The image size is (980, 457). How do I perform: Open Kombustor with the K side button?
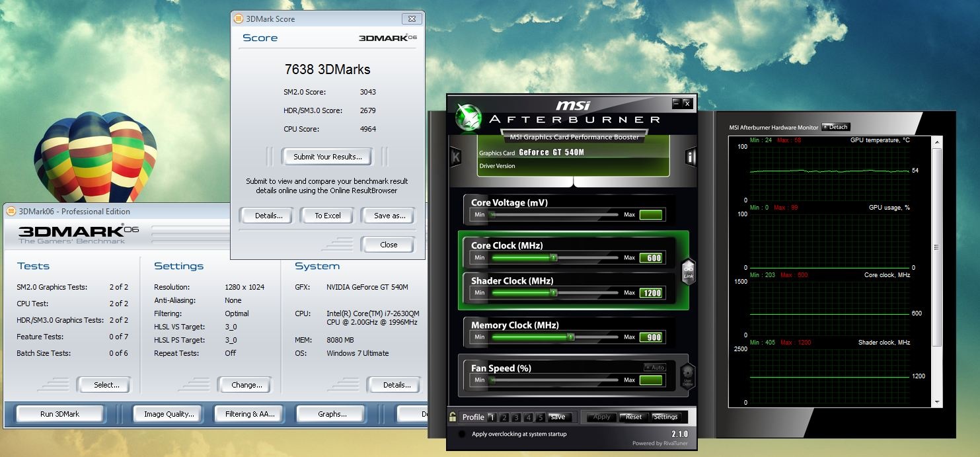pos(455,157)
